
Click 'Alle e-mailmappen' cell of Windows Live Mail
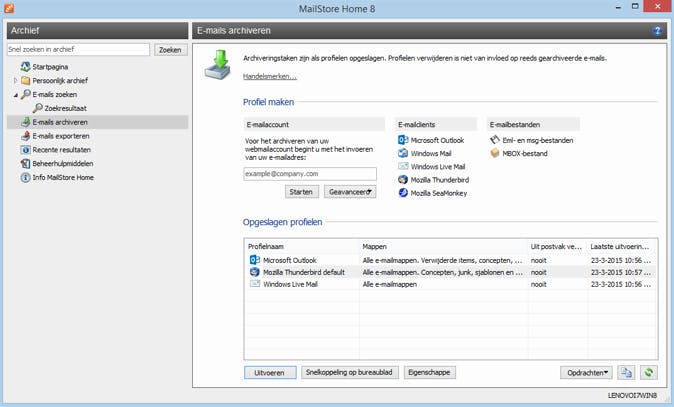389,284
